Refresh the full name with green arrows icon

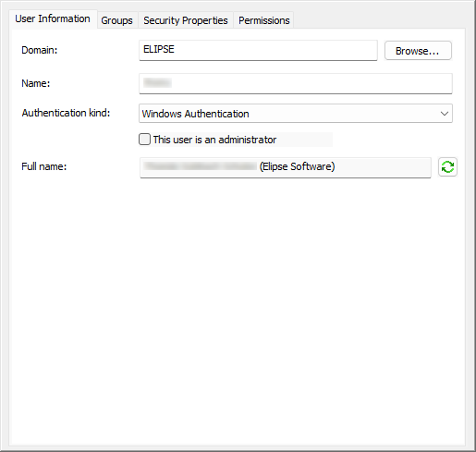(447, 166)
